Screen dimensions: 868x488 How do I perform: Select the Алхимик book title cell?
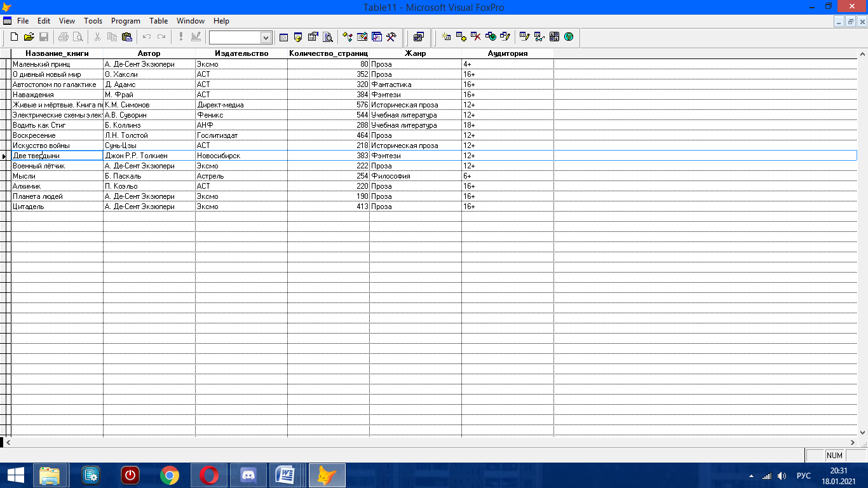(57, 186)
